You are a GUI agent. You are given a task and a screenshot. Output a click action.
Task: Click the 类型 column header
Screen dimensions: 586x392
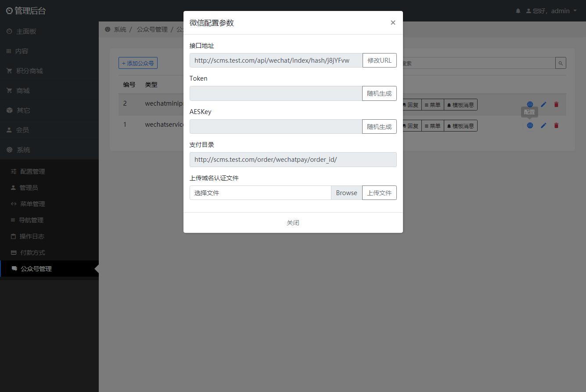(x=151, y=85)
